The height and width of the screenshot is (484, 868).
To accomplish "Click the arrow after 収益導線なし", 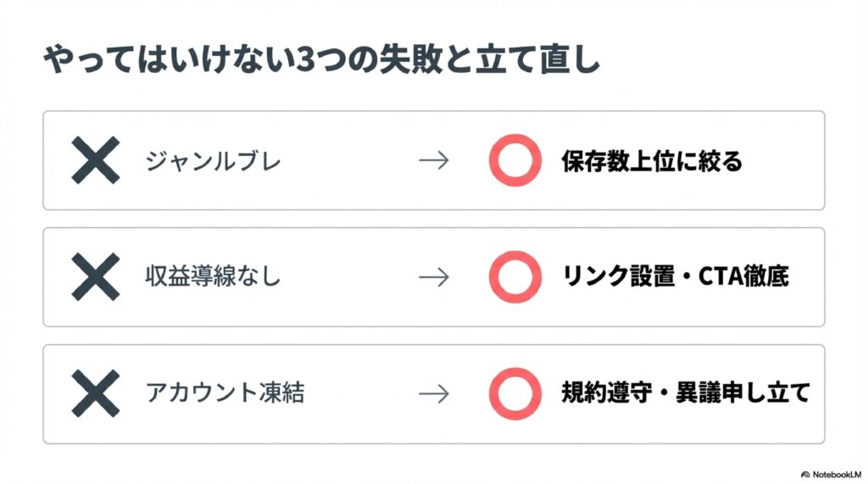I will 433,277.
